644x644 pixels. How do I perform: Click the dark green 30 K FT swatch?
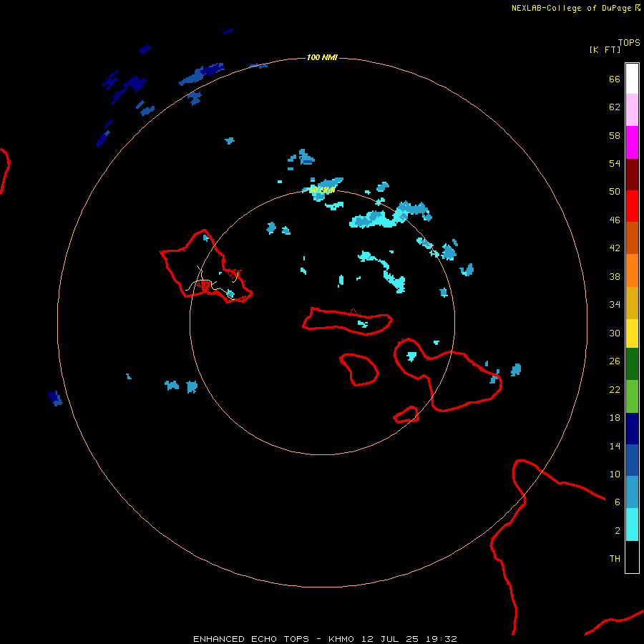coord(632,364)
